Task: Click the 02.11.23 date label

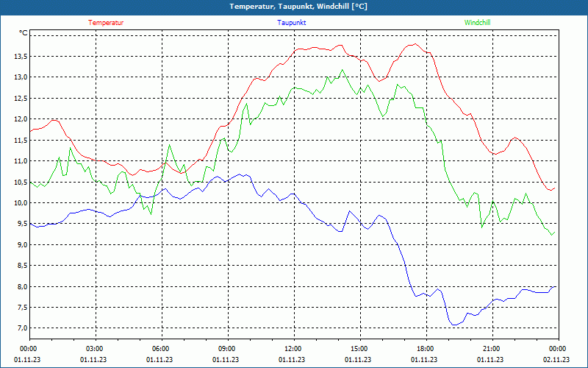Action: pos(556,359)
